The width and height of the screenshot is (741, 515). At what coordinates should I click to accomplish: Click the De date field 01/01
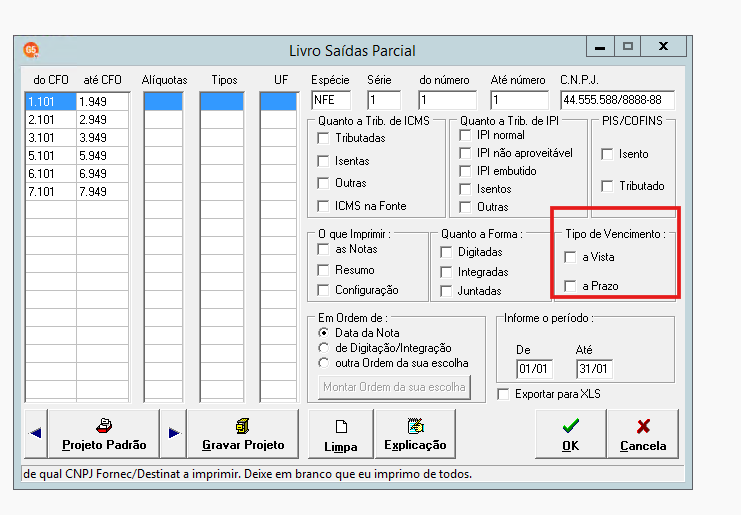[534, 369]
